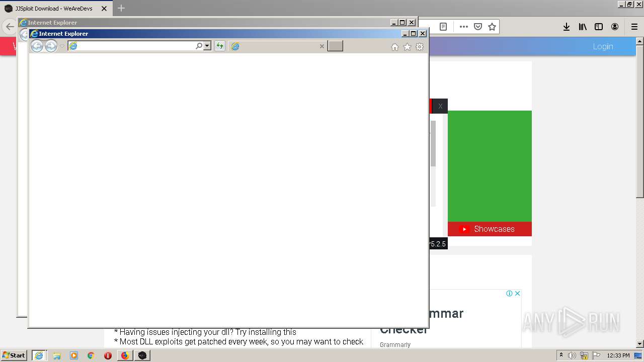Open Internet Explorer Favorites star
The height and width of the screenshot is (362, 644).
pyautogui.click(x=407, y=47)
